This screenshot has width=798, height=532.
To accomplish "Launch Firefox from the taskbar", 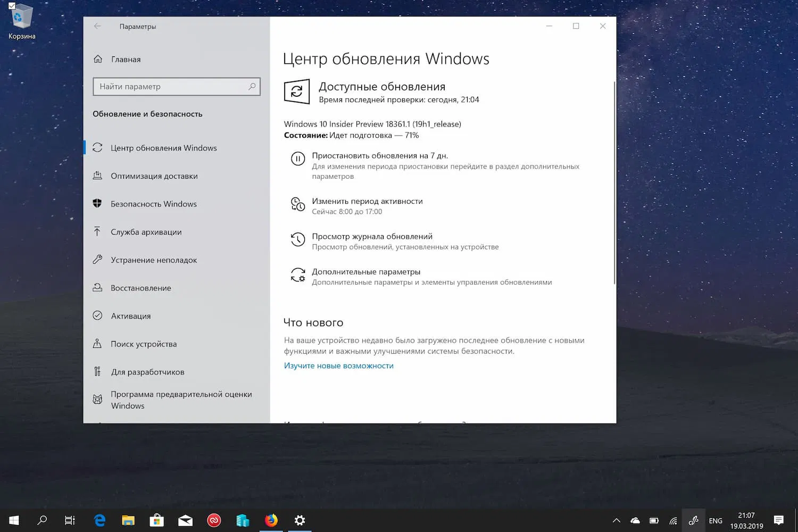I will click(271, 520).
